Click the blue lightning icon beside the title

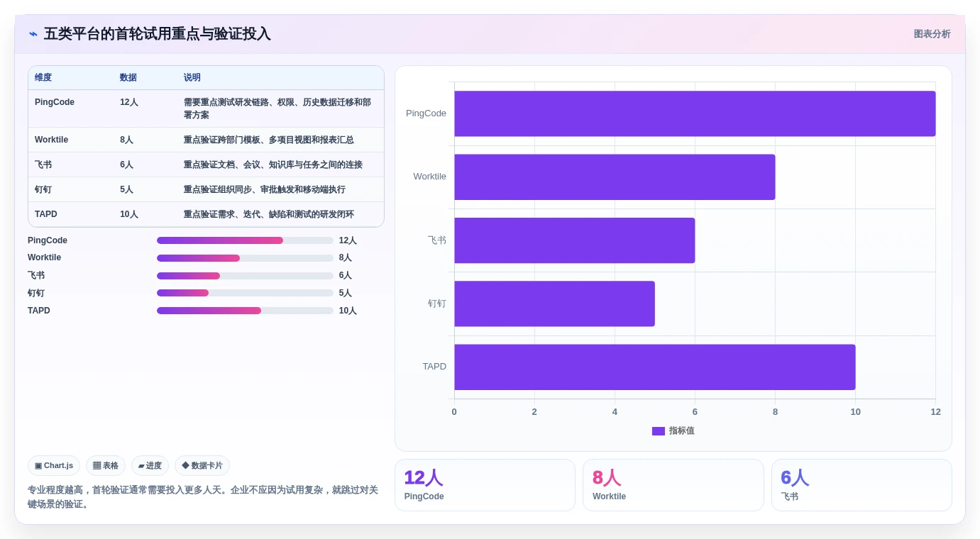pos(33,34)
